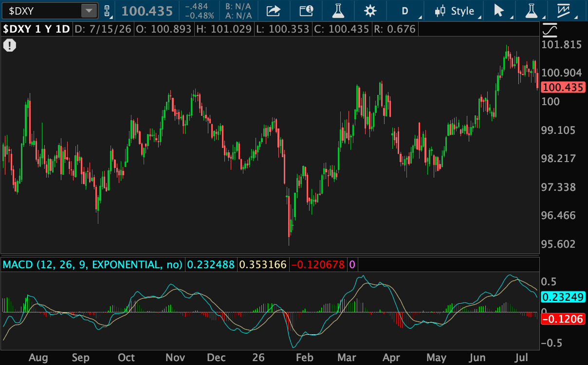Click the 99.105 price axis label
The image size is (588, 365).
click(x=558, y=130)
